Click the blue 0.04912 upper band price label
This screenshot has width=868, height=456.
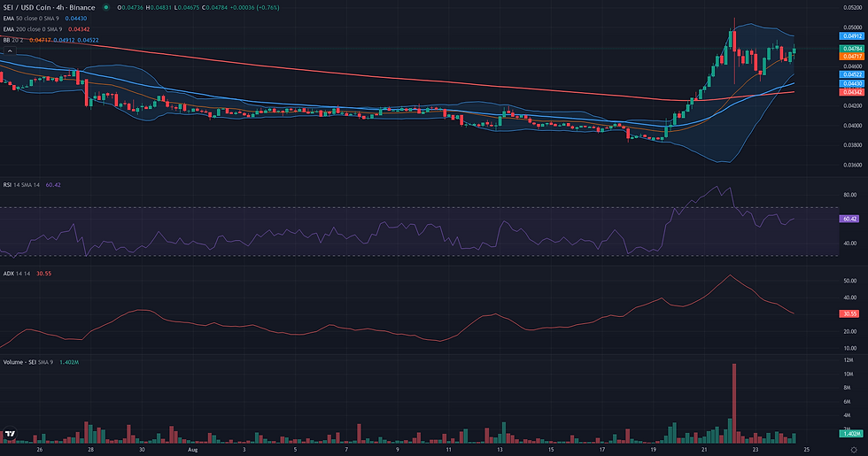(852, 36)
